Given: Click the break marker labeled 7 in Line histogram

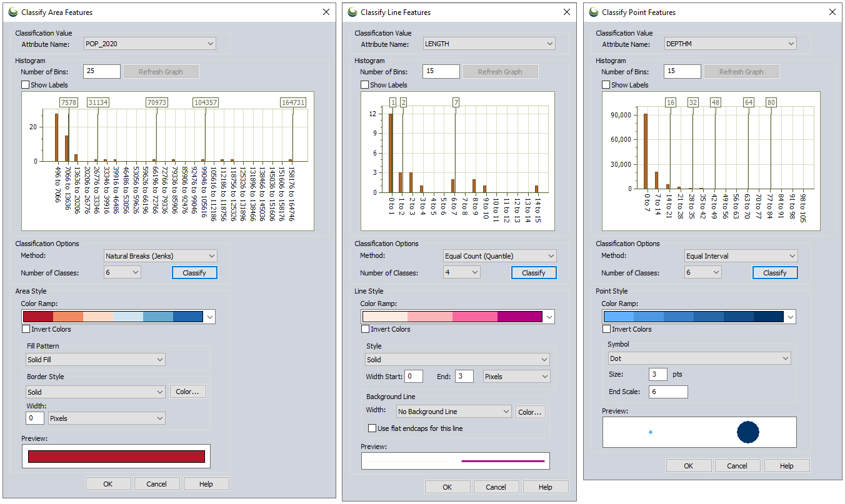Looking at the screenshot, I should 456,102.
